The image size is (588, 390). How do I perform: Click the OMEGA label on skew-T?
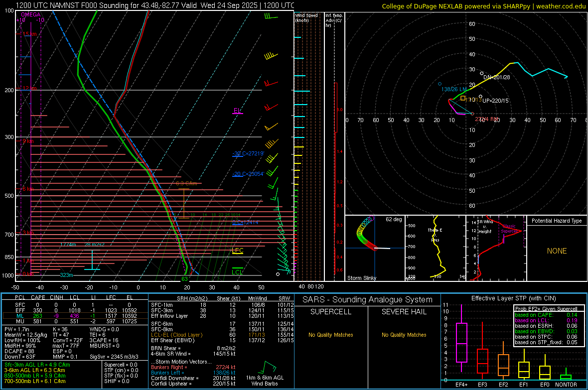31,14
